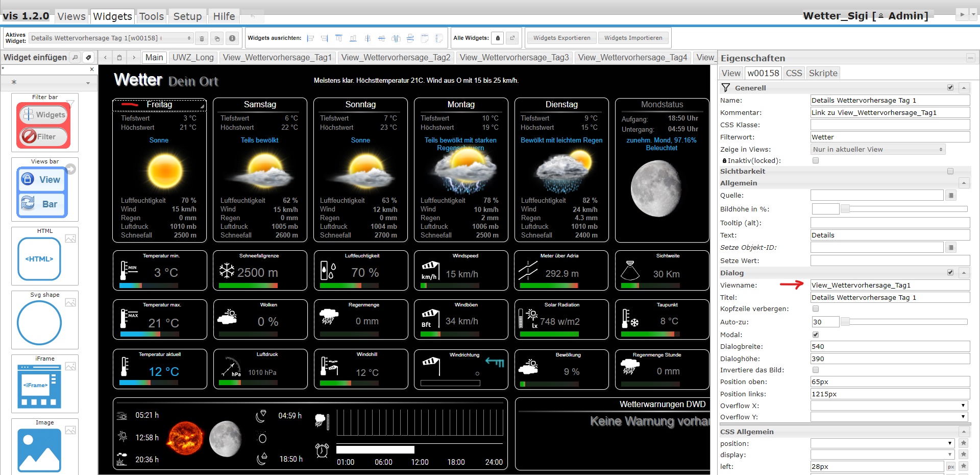Screen dimensions: 980x475
Task: Collapse the Dialog section
Action: (964, 273)
